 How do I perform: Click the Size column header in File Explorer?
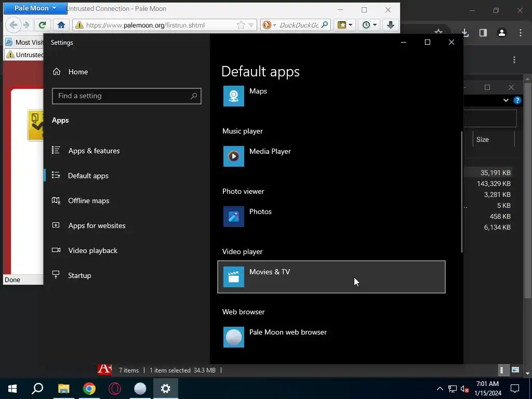(x=494, y=139)
